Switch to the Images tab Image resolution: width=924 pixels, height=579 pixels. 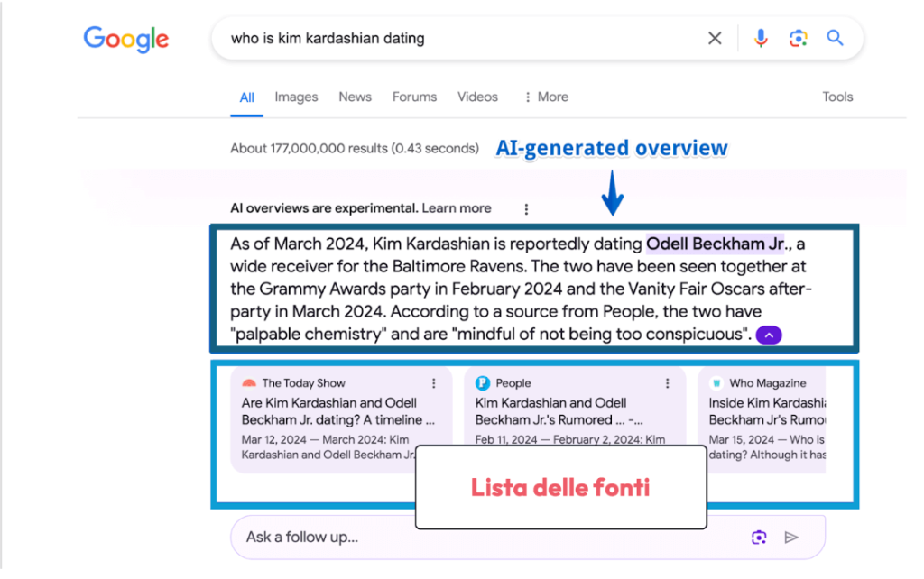pyautogui.click(x=296, y=96)
